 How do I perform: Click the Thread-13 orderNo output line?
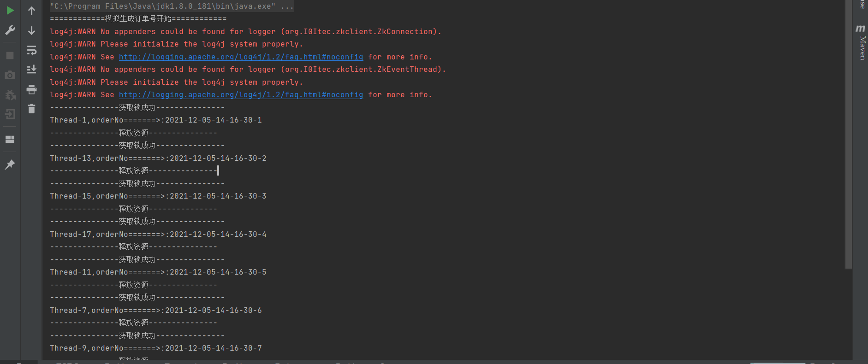coord(158,158)
